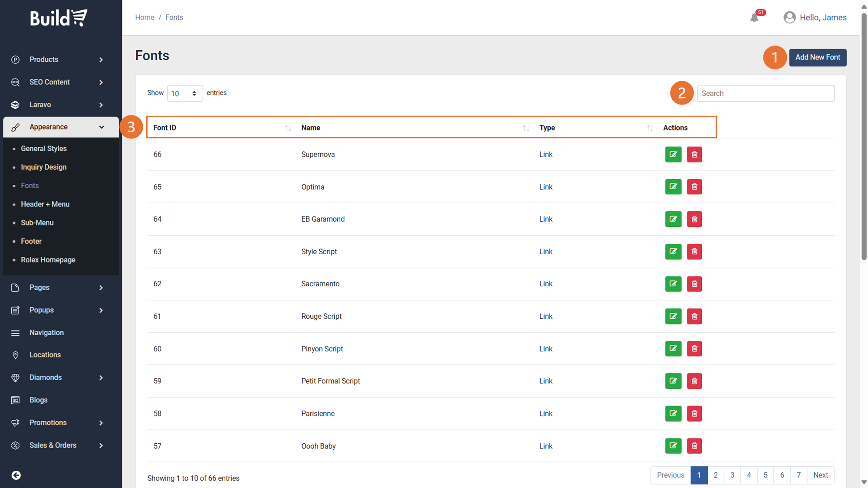
Task: Delete the Pinyon Script font
Action: coord(694,349)
